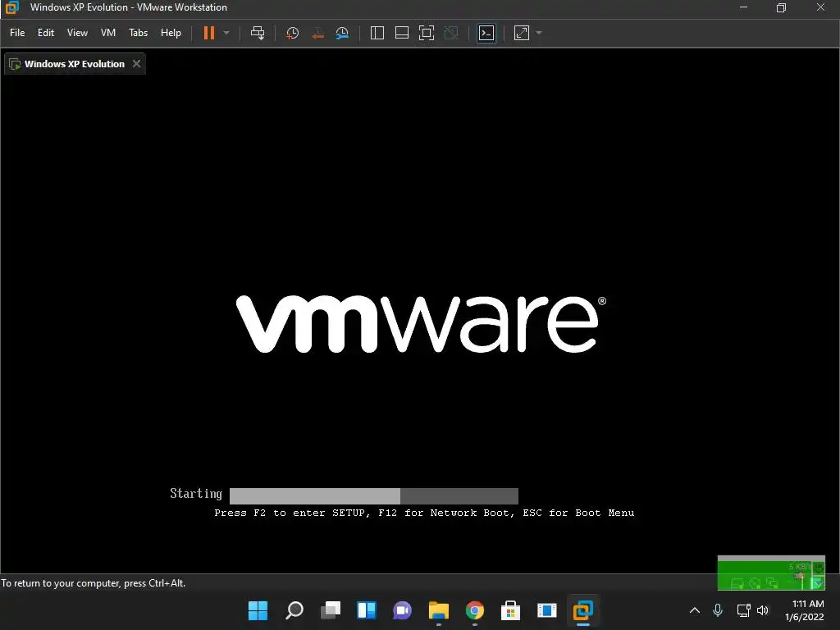Click the volume speaker tray icon

click(x=763, y=610)
